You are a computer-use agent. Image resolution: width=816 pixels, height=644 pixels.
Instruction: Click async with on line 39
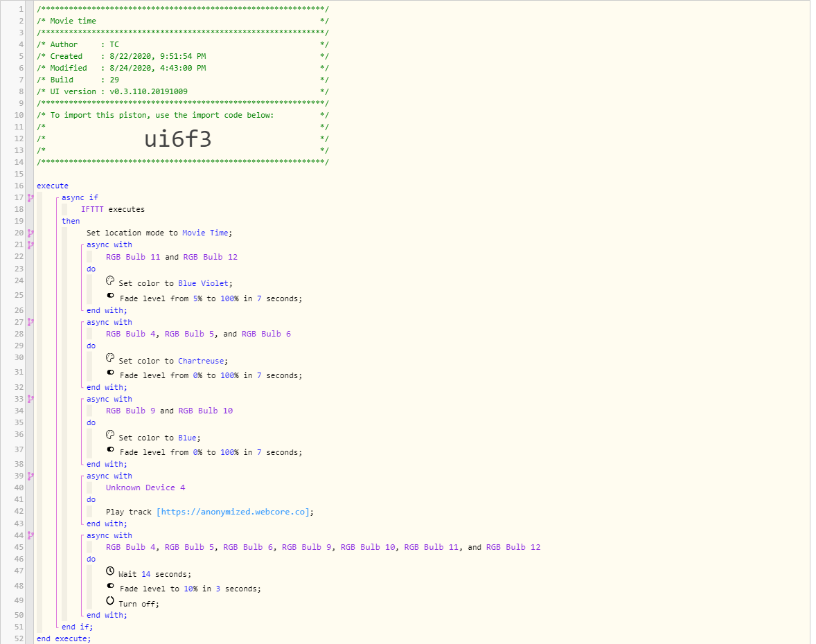(x=109, y=476)
